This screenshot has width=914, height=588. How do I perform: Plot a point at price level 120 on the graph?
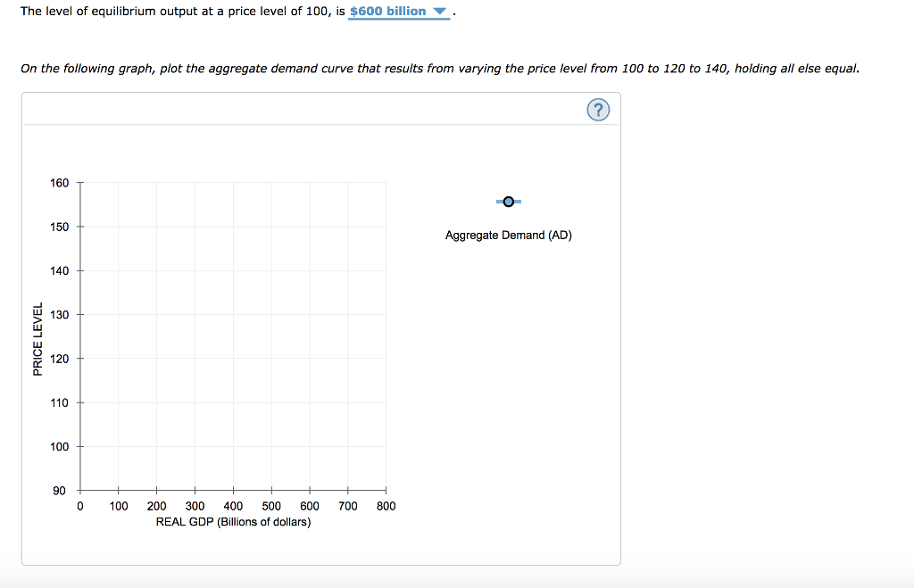233,358
